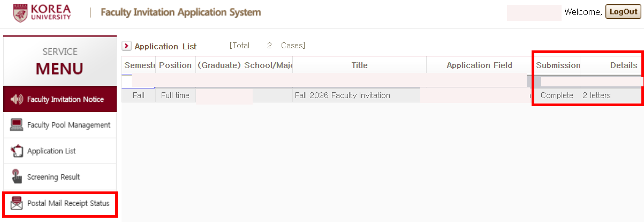The image size is (644, 222).
Task: Go to Application List in sidebar
Action: click(51, 151)
